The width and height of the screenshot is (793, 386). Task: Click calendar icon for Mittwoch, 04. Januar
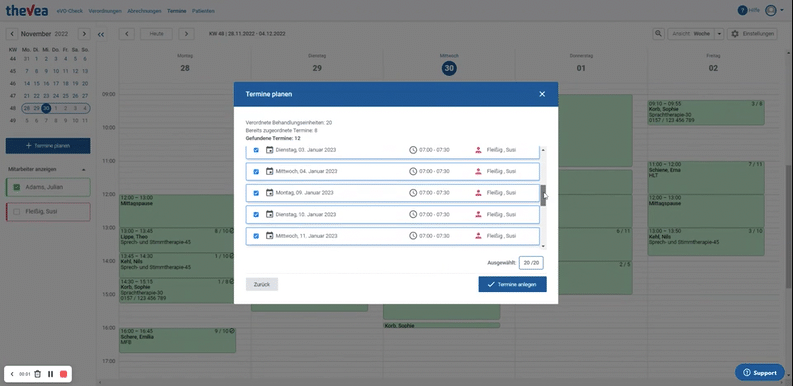click(x=270, y=171)
